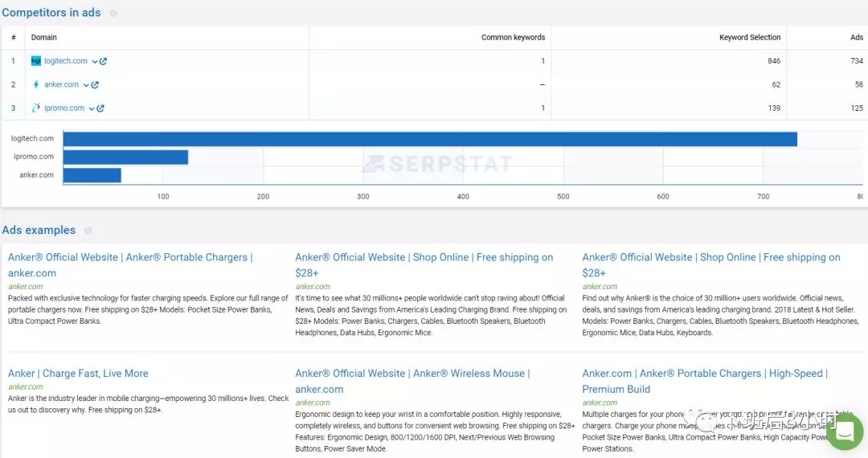Sort table by Common keywords column header
The image size is (868, 458).
tap(513, 37)
